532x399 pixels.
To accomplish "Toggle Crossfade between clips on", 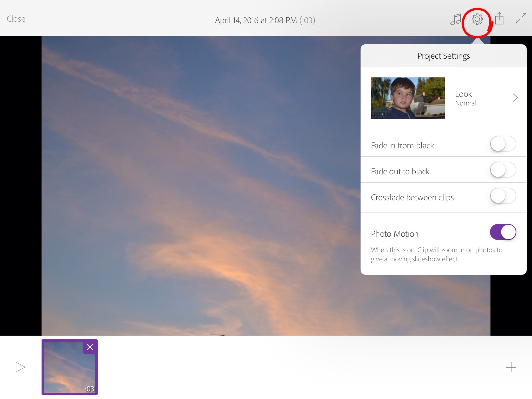I will [503, 196].
